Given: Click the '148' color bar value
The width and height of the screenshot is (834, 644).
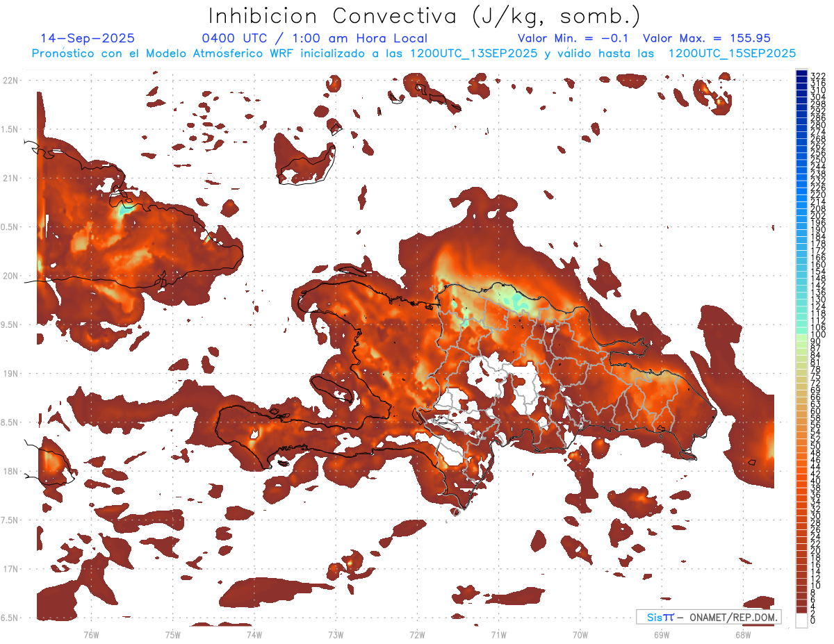Looking at the screenshot, I should click(818, 279).
